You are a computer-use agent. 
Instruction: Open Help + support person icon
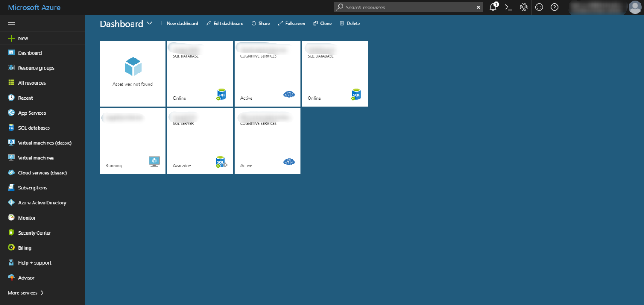(x=11, y=263)
